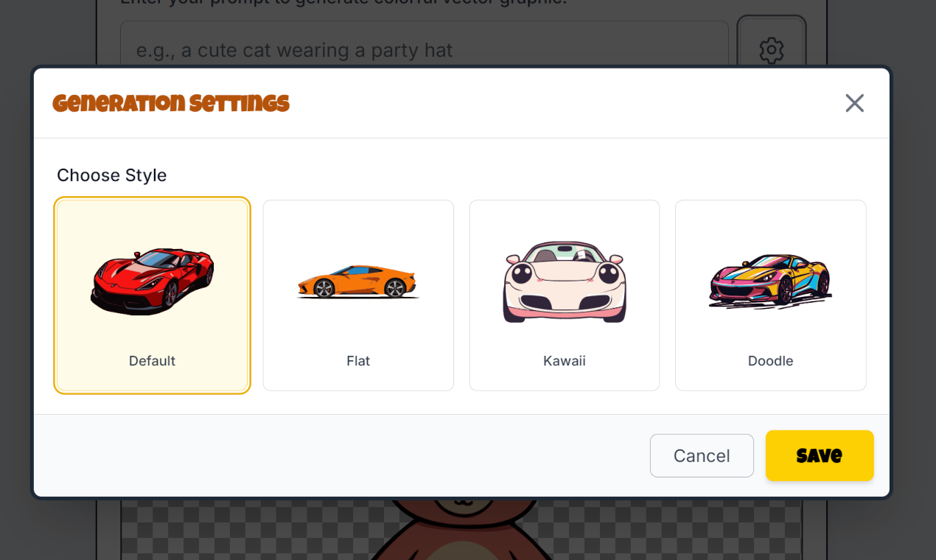Cancel the generation settings changes

[x=702, y=455]
